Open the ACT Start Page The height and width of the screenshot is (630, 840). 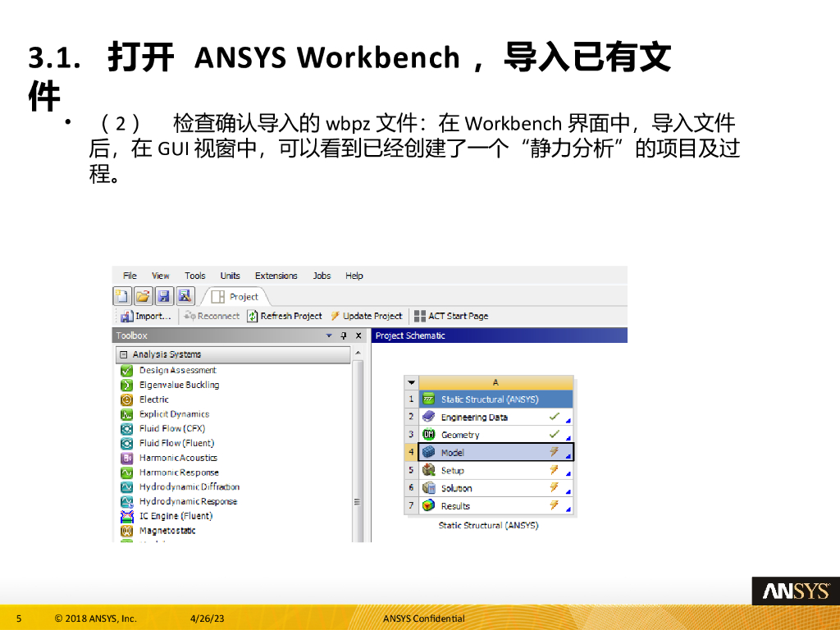(451, 316)
